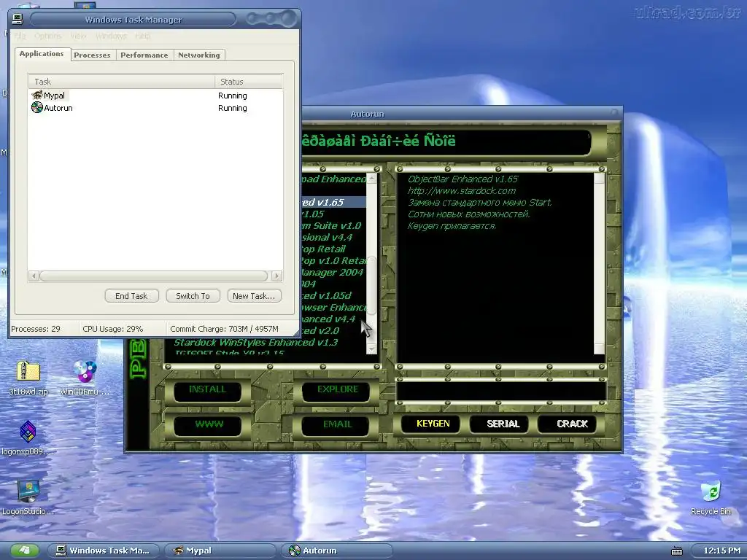This screenshot has height=560, width=747.
Task: Click the Autorun program list scroll-up arrow
Action: [x=371, y=178]
